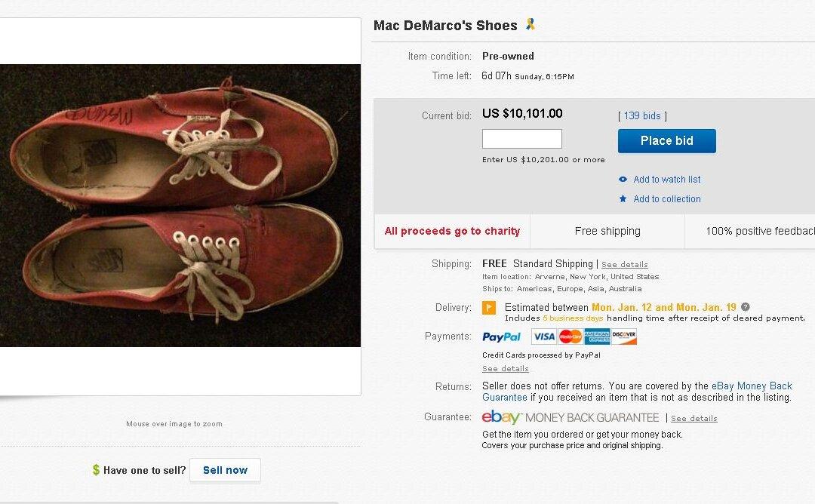Click the MasterCard payment icon
The image size is (815, 504).
tap(570, 337)
